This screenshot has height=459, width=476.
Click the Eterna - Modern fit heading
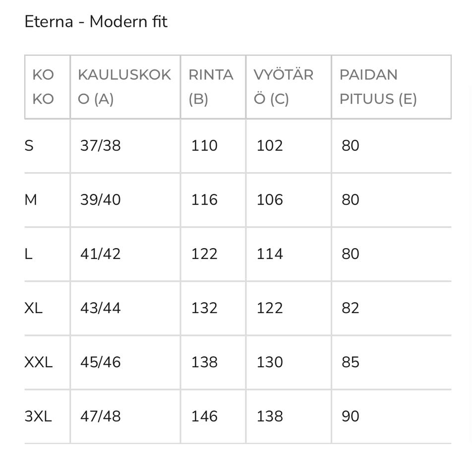[x=96, y=22]
